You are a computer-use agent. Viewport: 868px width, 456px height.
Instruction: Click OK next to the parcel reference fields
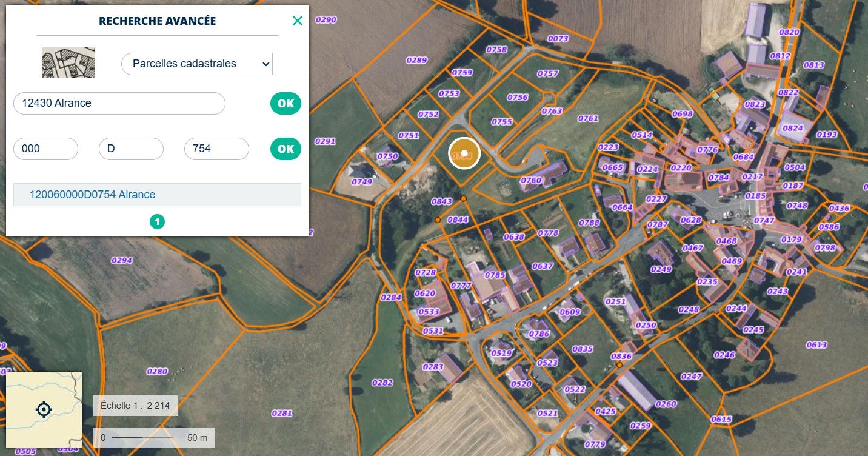click(285, 149)
